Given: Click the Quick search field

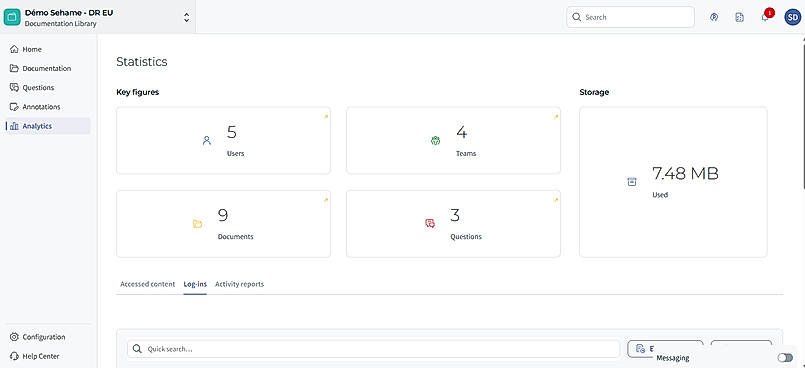Looking at the screenshot, I should point(373,349).
